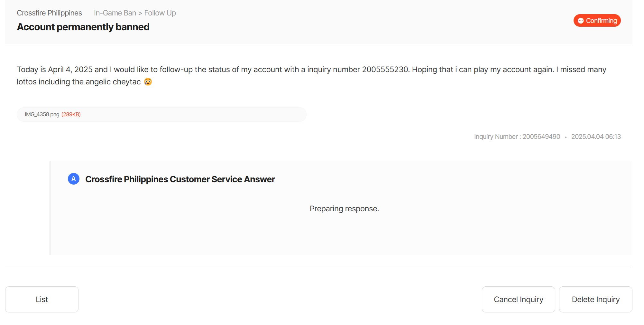Viewport: 644px width, 325px height.
Task: Click the crying emoji in the message
Action: pos(148,81)
